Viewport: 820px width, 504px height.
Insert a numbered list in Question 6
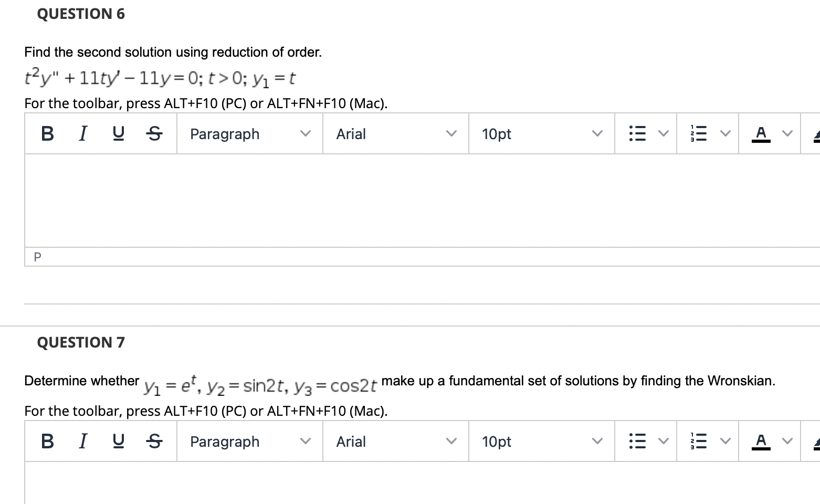[699, 134]
